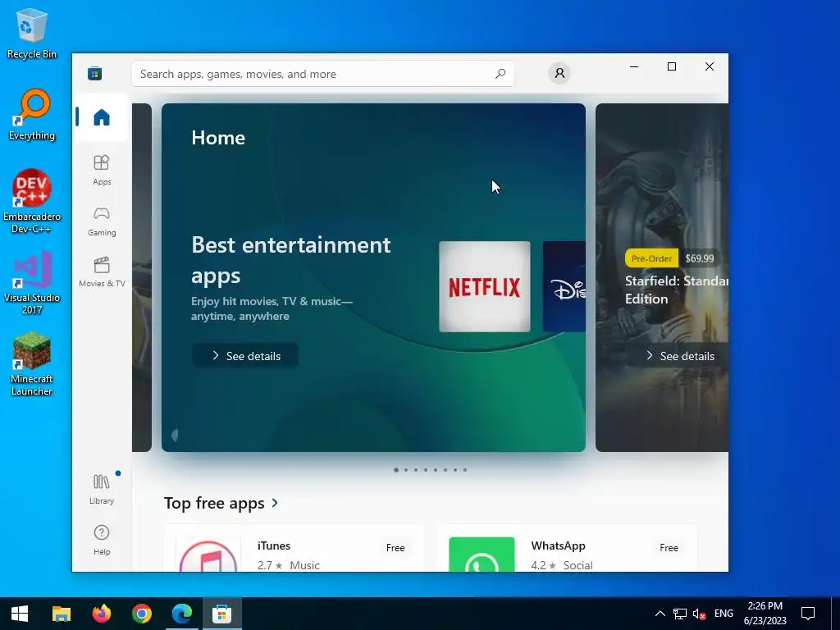Click the Free button for WhatsApp
The width and height of the screenshot is (840, 630).
point(669,547)
